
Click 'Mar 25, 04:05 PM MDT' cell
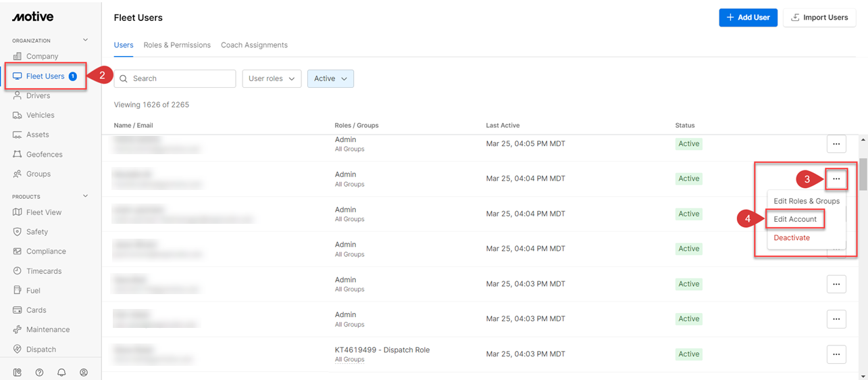click(x=526, y=144)
